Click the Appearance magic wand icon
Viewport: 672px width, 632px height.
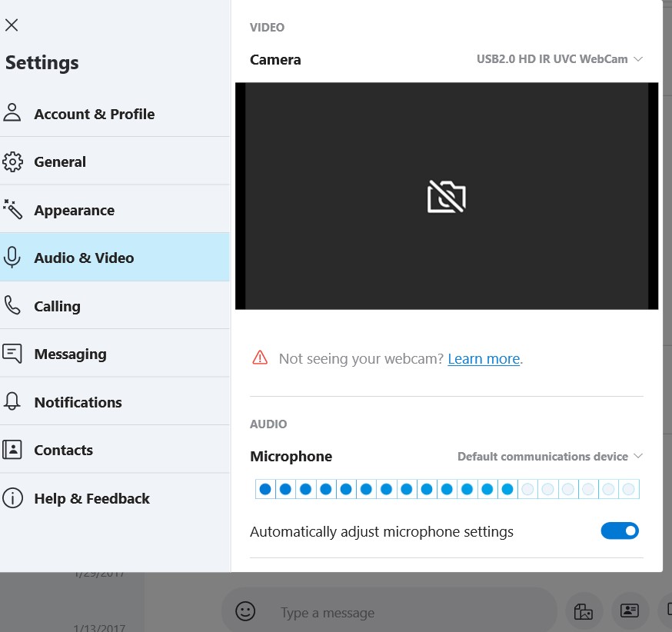[12, 209]
